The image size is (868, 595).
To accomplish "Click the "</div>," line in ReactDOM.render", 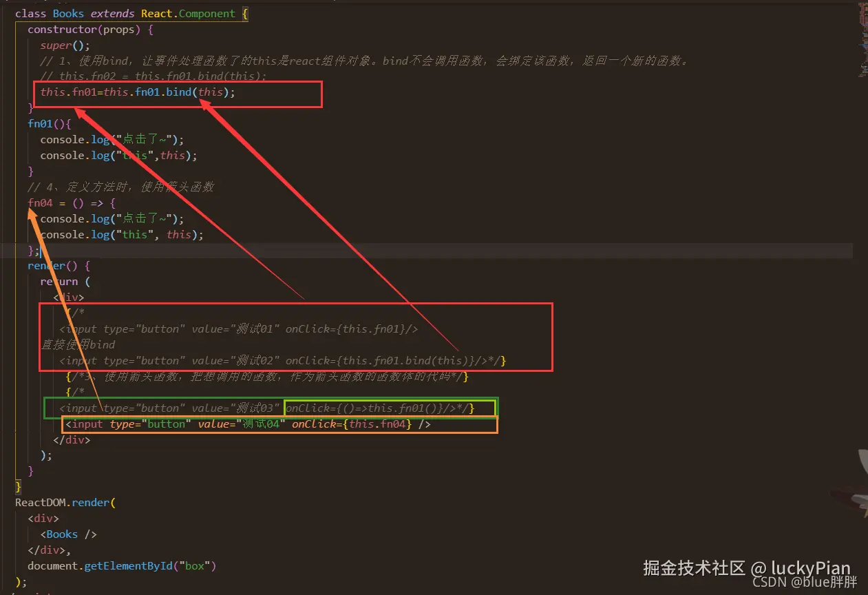I will point(50,550).
